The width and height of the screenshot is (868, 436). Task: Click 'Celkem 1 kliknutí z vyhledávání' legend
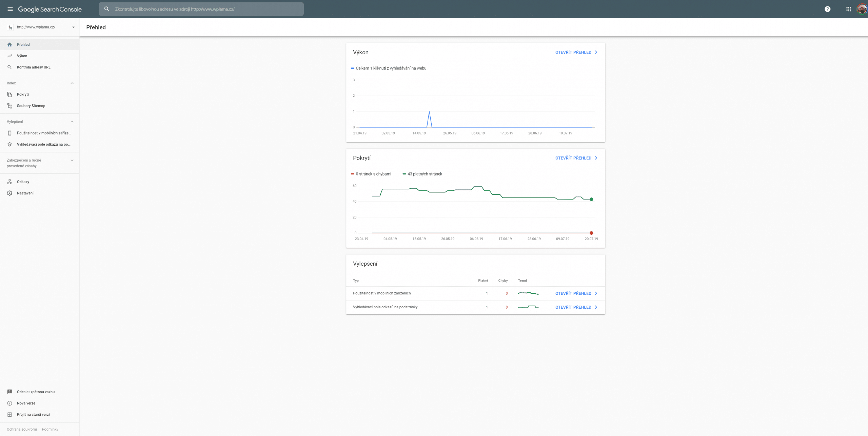click(391, 68)
